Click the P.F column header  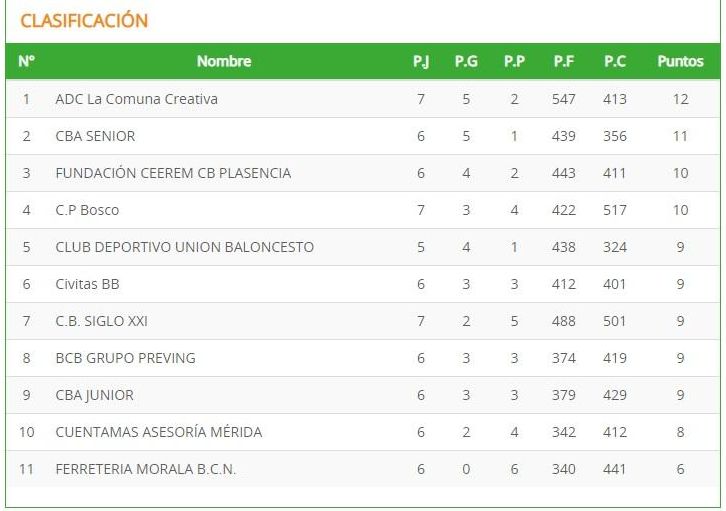coord(564,61)
